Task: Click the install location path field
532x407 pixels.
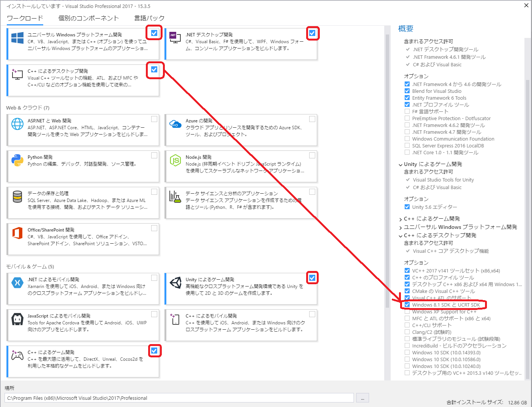Action: point(179,398)
